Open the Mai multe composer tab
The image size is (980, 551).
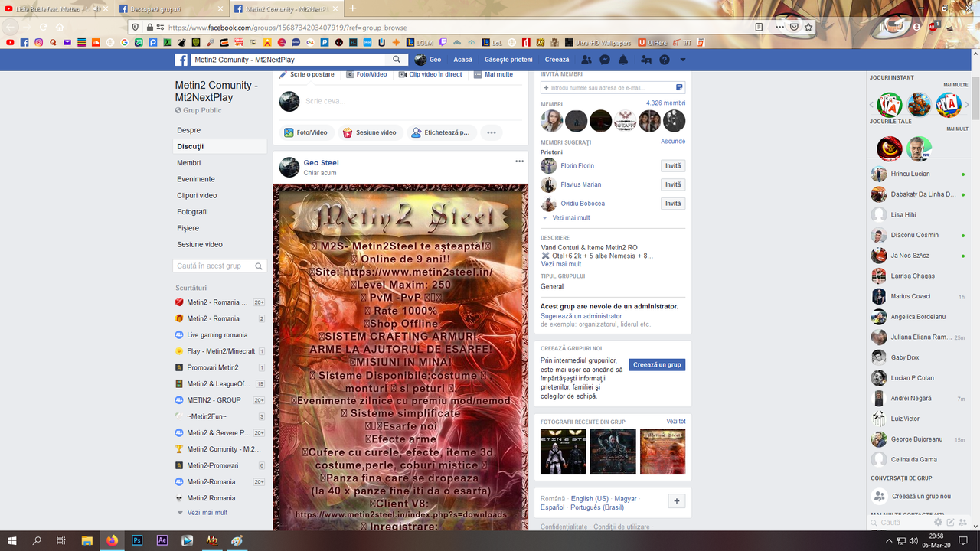[493, 74]
